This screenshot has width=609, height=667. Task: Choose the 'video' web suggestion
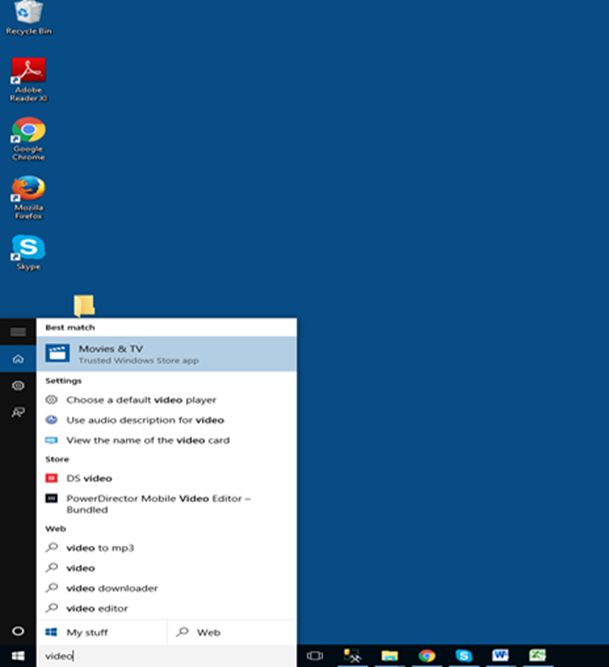click(x=166, y=568)
